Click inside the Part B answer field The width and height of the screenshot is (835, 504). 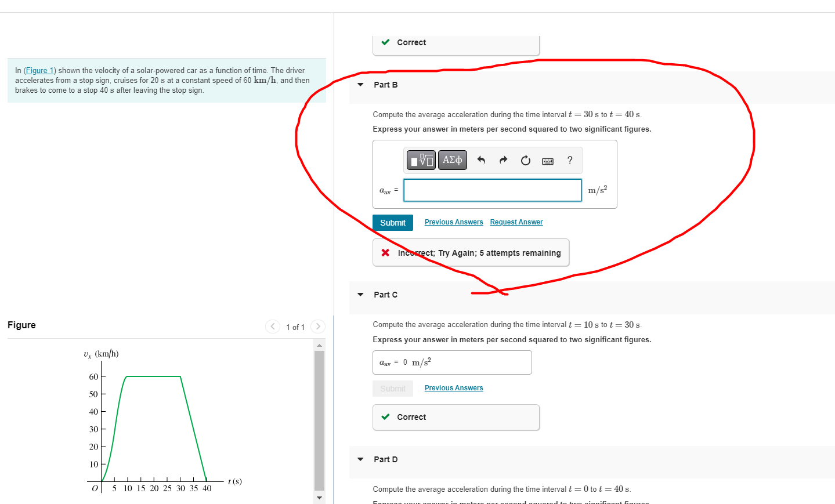[492, 190]
